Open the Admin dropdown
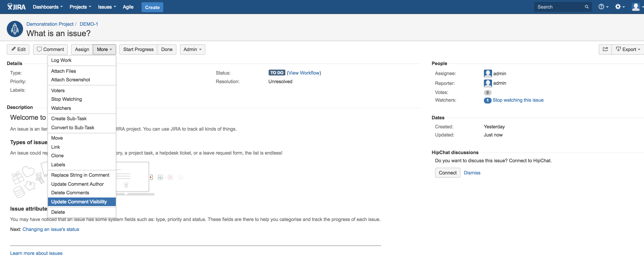644x268 pixels. pyautogui.click(x=192, y=49)
